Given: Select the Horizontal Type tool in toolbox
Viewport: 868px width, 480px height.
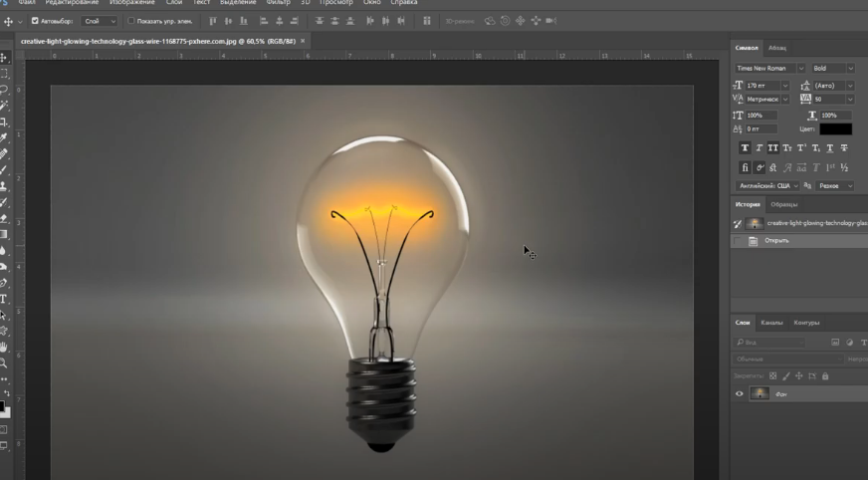Looking at the screenshot, I should (4, 299).
